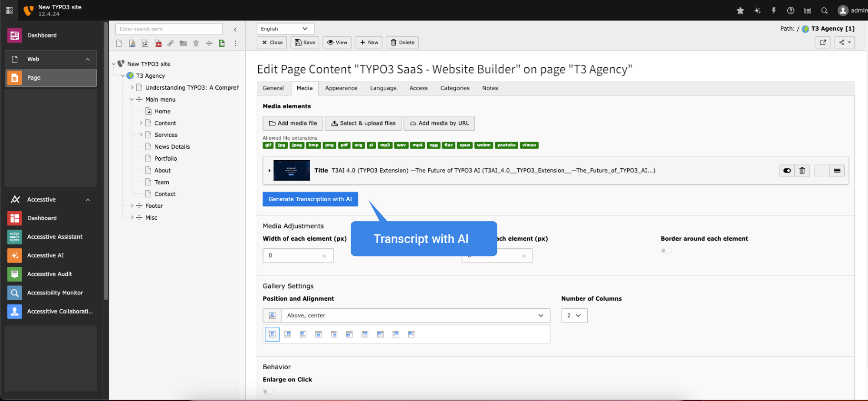Click Generate Transcription with AI

click(x=310, y=199)
